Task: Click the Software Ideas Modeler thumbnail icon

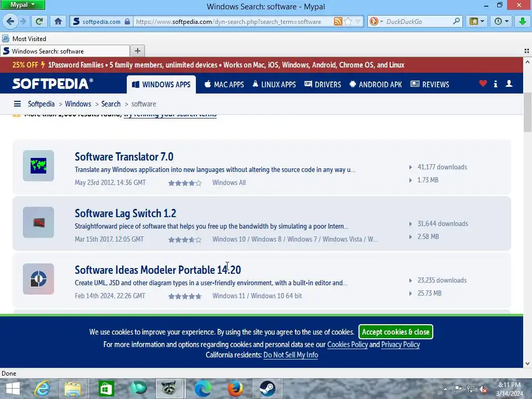Action: click(38, 279)
